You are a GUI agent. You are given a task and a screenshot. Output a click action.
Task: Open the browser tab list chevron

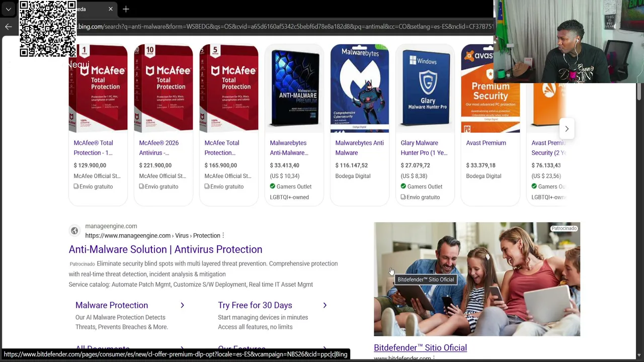(9, 9)
